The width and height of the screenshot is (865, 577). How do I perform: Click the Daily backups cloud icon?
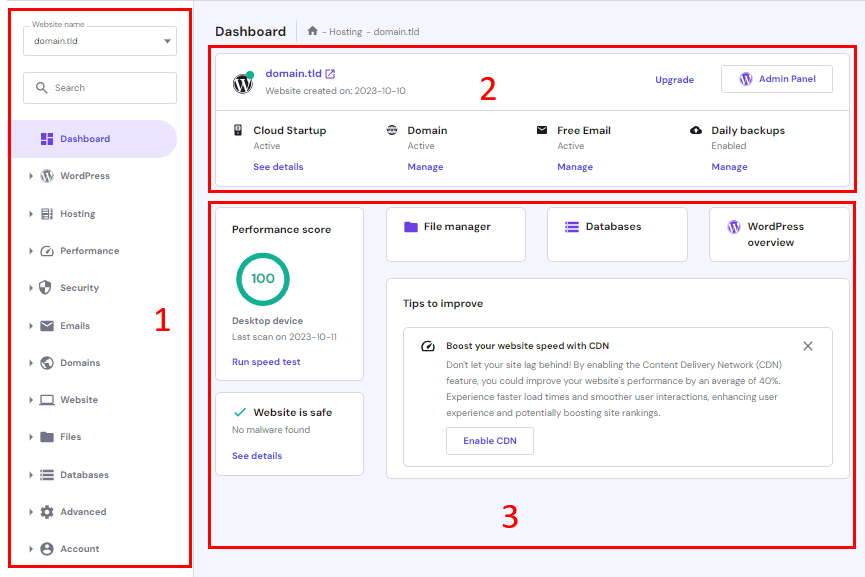(x=696, y=131)
